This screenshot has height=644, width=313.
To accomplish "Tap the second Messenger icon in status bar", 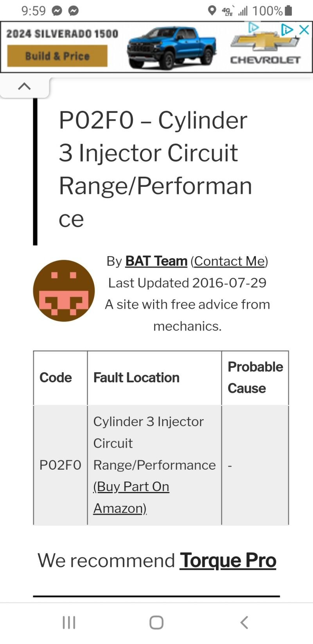I will pyautogui.click(x=74, y=10).
